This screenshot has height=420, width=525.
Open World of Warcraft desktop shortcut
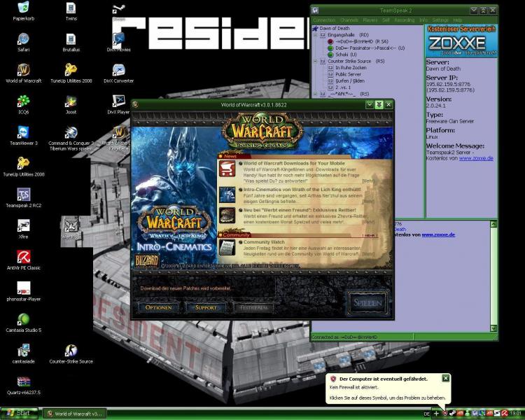[x=23, y=73]
